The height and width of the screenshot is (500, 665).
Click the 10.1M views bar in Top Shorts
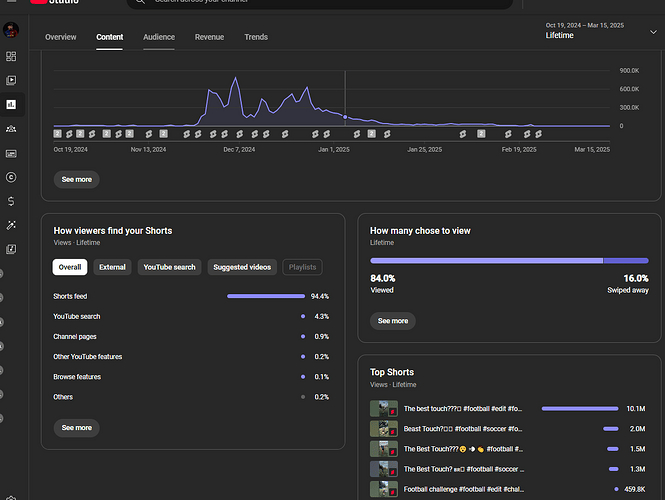580,409
